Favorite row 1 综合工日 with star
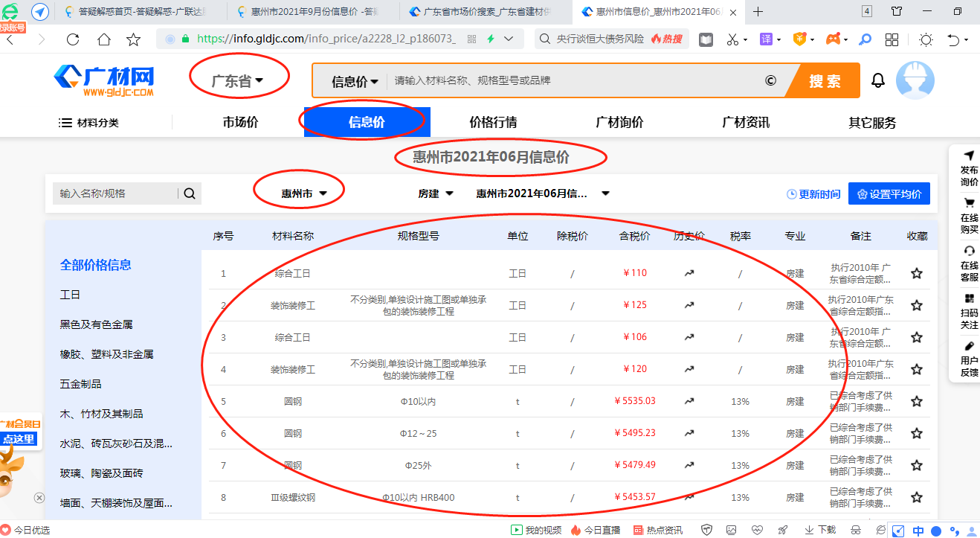 (917, 273)
